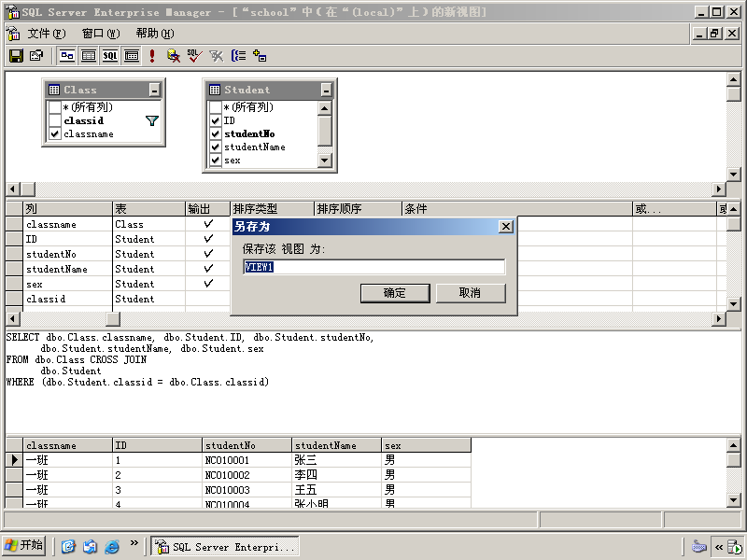Viewport: 747px width, 560px height.
Task: Toggle output checkmark for classname grid row
Action: (x=208, y=224)
